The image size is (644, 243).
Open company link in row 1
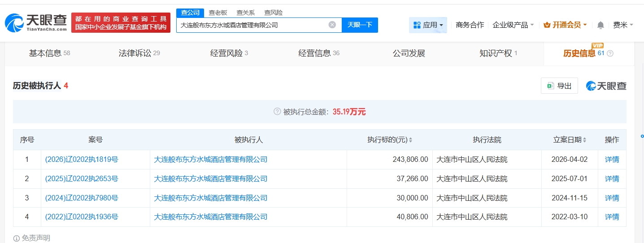coord(210,160)
